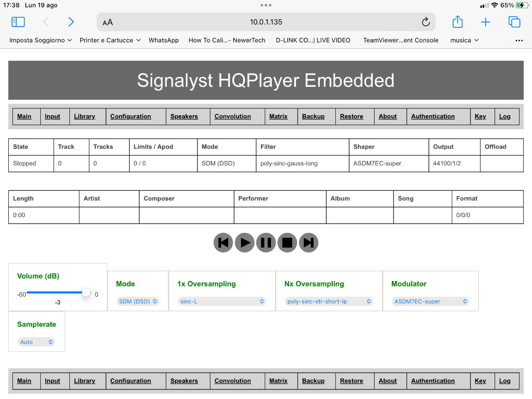Open Authentication in the top navigation
The image size is (532, 399).
pos(433,116)
